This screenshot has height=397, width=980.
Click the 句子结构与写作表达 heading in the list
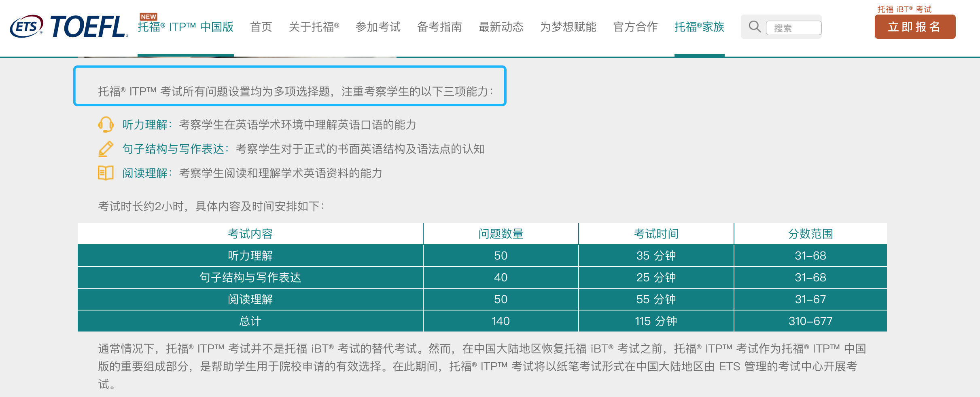173,149
